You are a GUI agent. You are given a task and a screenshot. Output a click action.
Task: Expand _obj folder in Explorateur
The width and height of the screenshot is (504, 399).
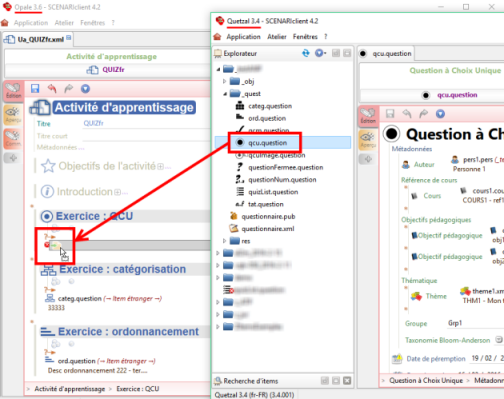(224, 81)
